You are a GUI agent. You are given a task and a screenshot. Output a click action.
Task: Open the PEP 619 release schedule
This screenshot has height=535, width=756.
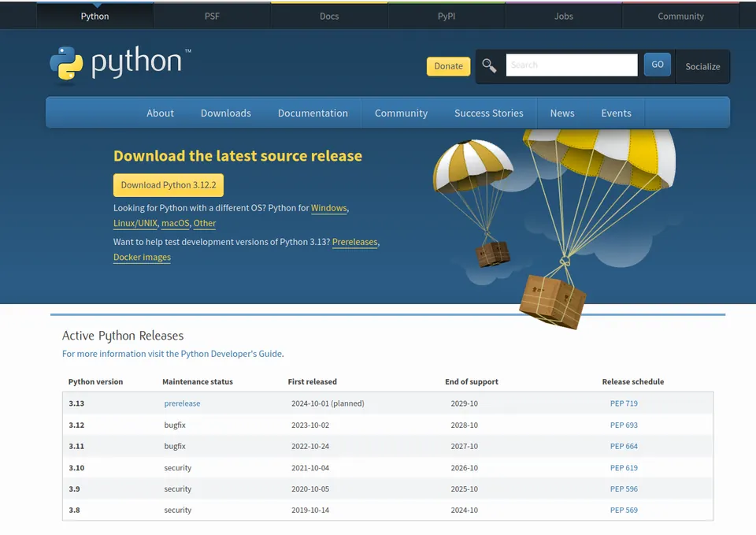click(x=624, y=468)
